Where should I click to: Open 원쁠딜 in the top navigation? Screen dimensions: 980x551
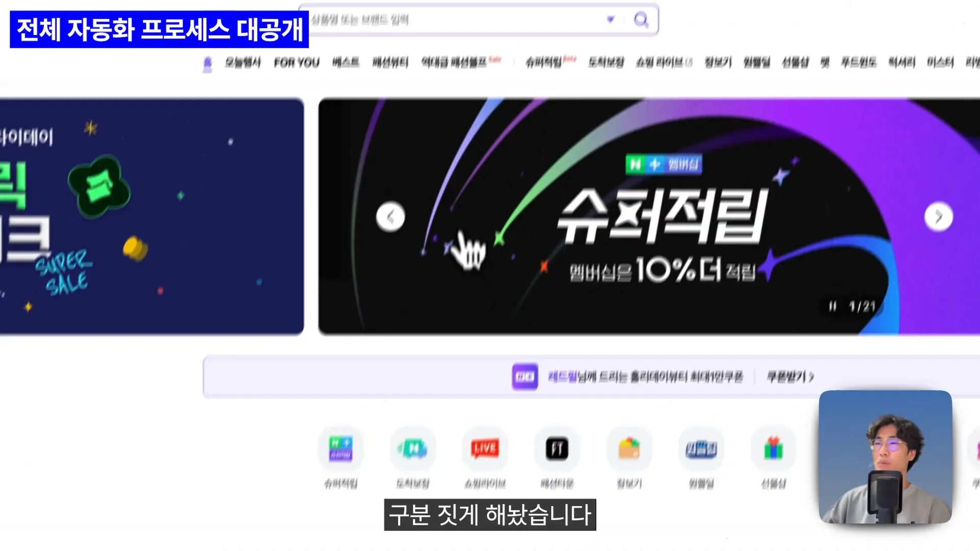click(x=756, y=63)
